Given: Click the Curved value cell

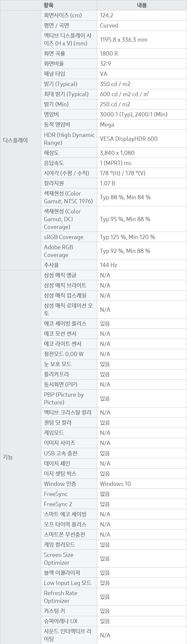Looking at the screenshot, I should pos(109,26).
